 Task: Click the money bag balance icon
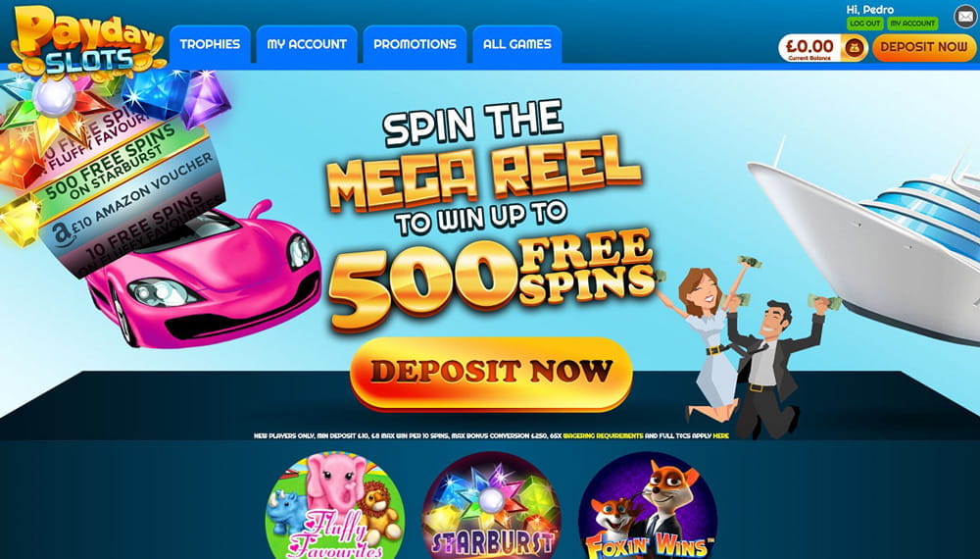click(855, 47)
